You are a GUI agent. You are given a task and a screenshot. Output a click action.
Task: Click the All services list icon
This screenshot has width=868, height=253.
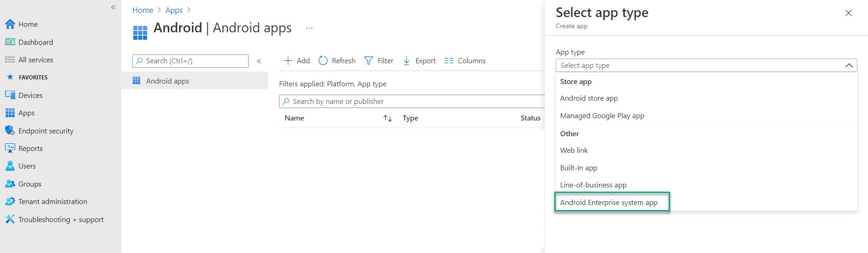10,60
